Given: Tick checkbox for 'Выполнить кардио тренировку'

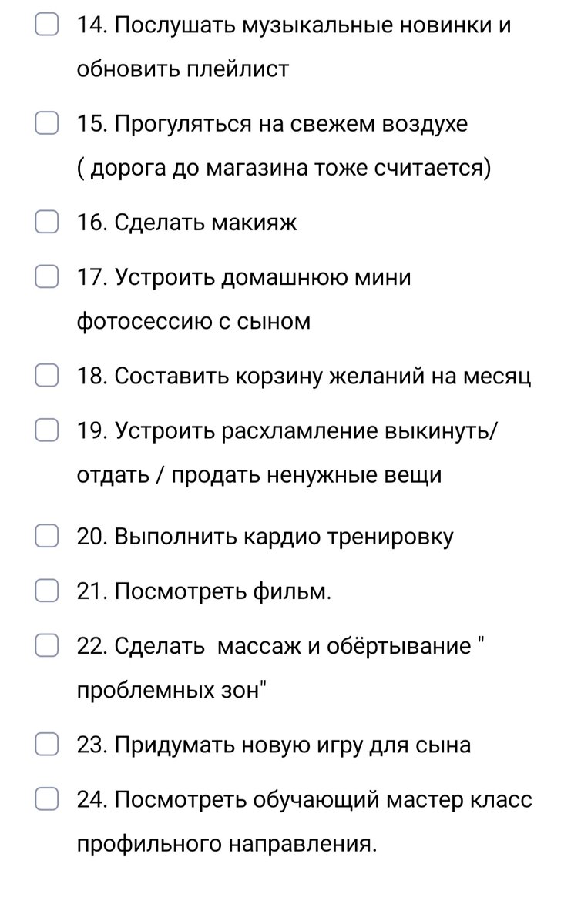Looking at the screenshot, I should point(47,536).
